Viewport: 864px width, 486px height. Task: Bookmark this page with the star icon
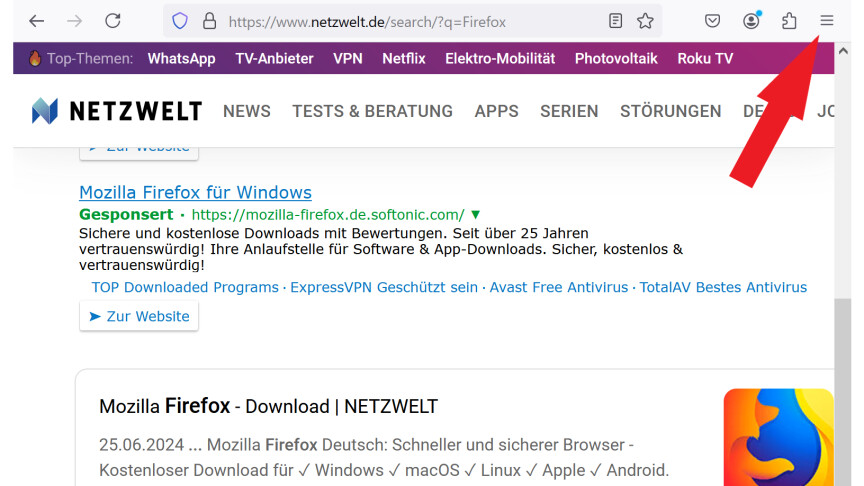click(645, 21)
